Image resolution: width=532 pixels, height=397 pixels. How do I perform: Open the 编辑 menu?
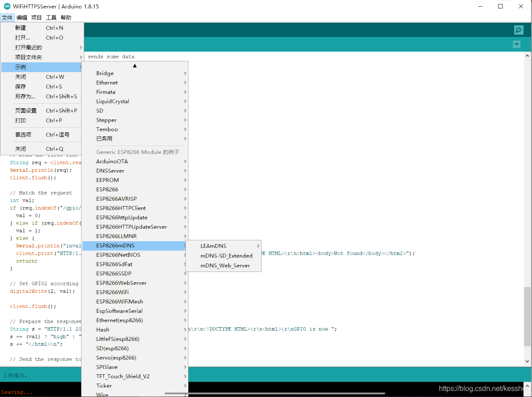pyautogui.click(x=22, y=18)
